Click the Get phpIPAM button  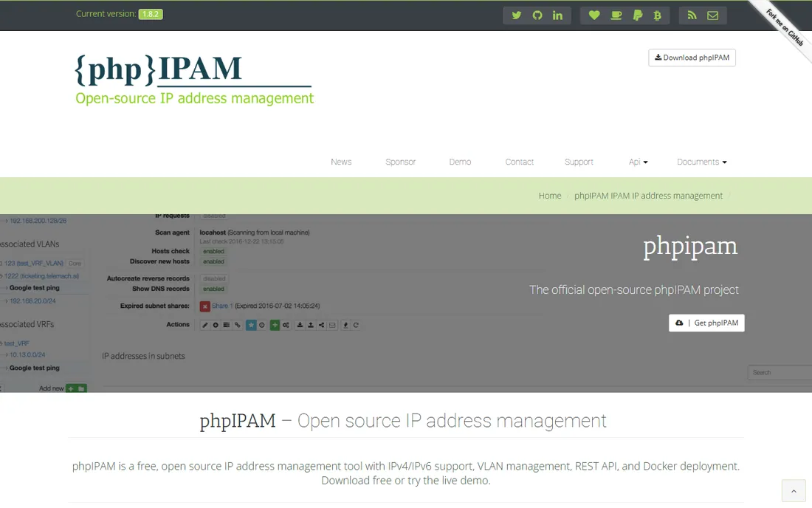706,323
